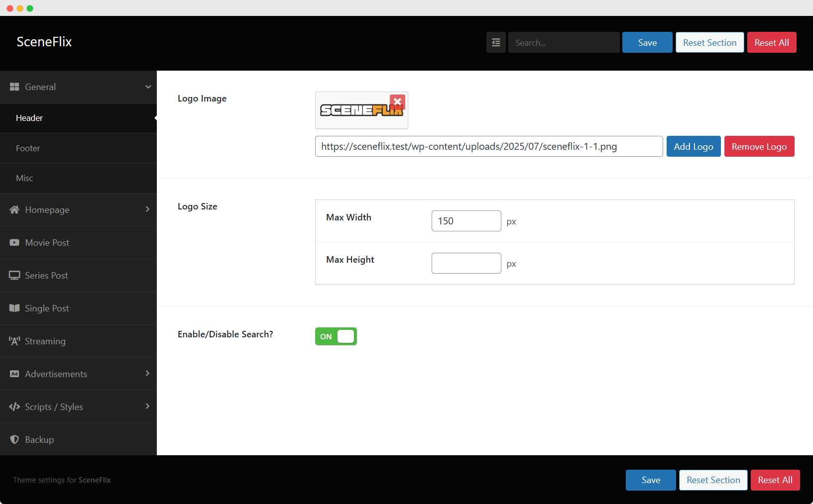Screen dimensions: 813x504
Task: Click the Single Post book icon
Action: click(14, 308)
